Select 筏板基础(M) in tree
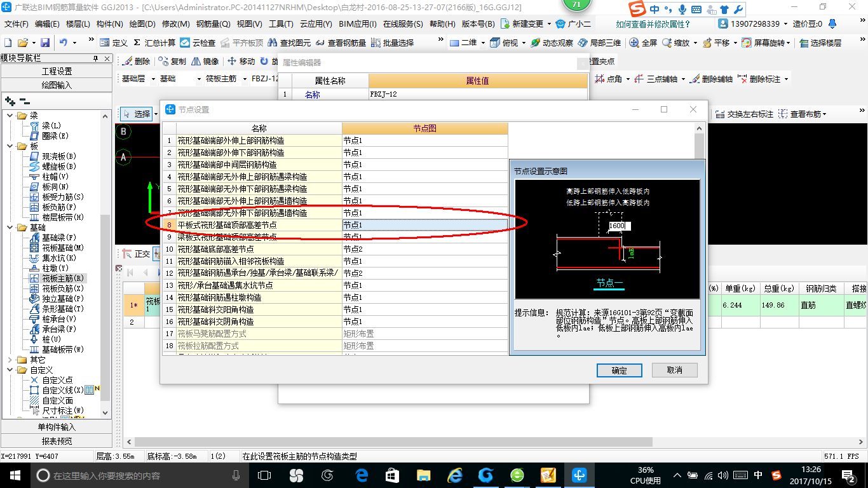This screenshot has height=488, width=868. [57, 248]
